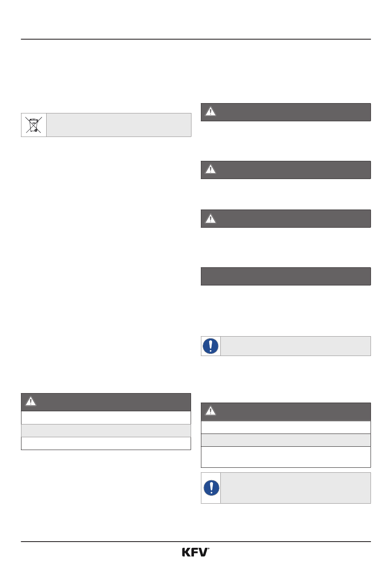Select the first white row of left warning table

(106, 417)
